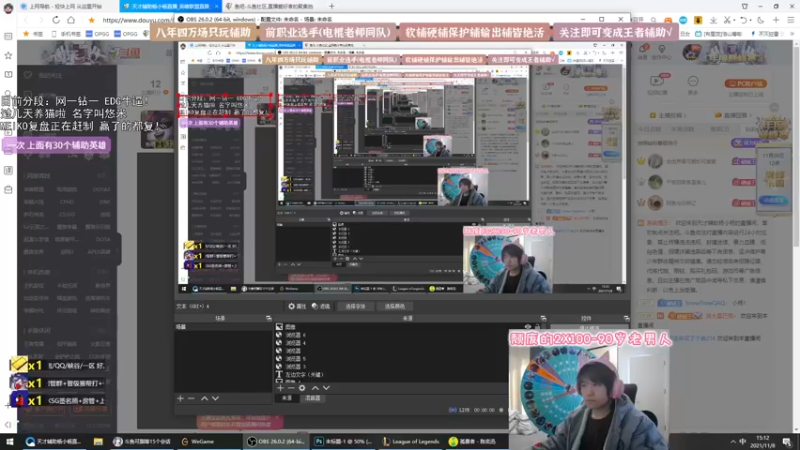The image size is (800, 450).
Task: Remove scene with minus icon in Scenes
Action: (x=191, y=398)
